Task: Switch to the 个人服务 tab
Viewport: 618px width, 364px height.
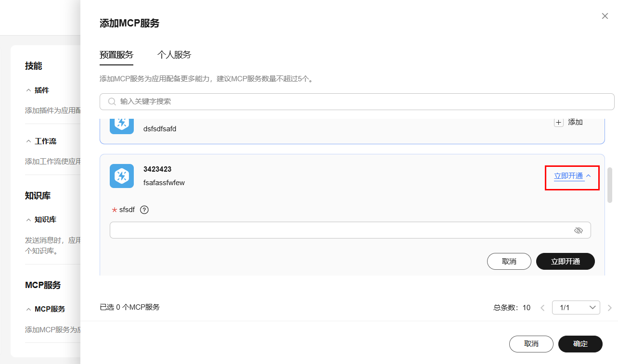Action: click(x=174, y=55)
